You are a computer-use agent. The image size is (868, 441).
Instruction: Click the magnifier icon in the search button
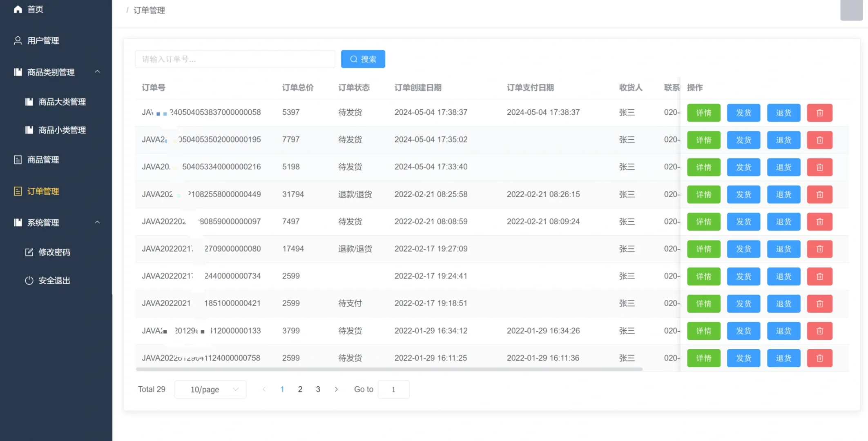tap(354, 59)
